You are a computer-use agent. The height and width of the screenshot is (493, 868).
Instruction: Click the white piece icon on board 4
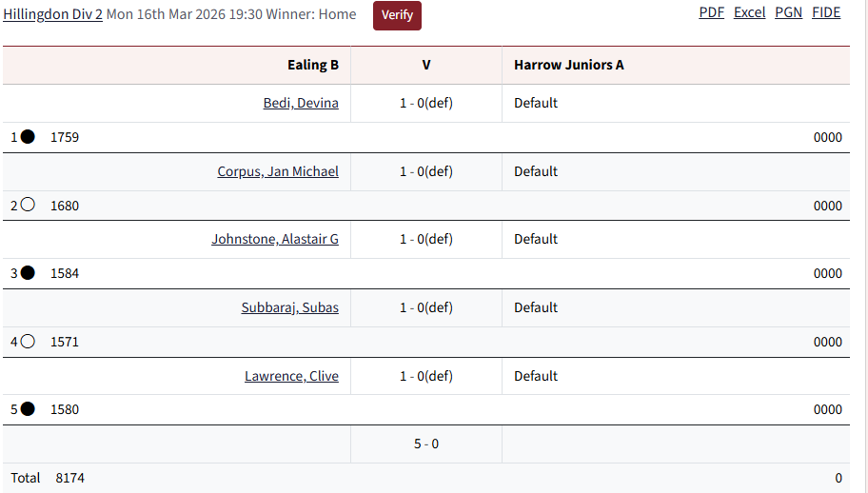28,342
